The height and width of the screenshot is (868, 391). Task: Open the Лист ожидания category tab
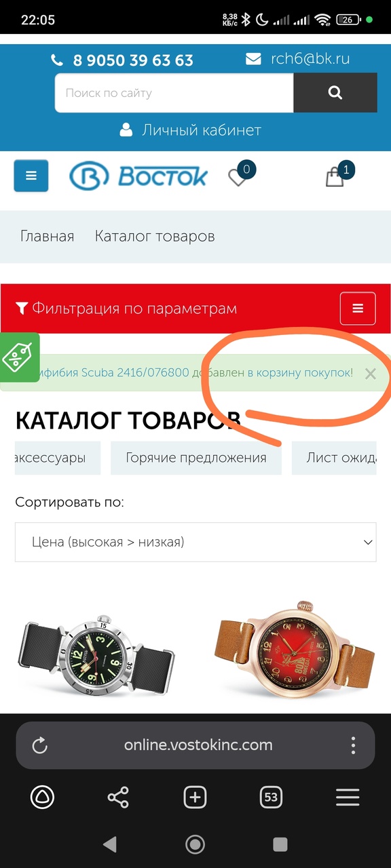334,458
